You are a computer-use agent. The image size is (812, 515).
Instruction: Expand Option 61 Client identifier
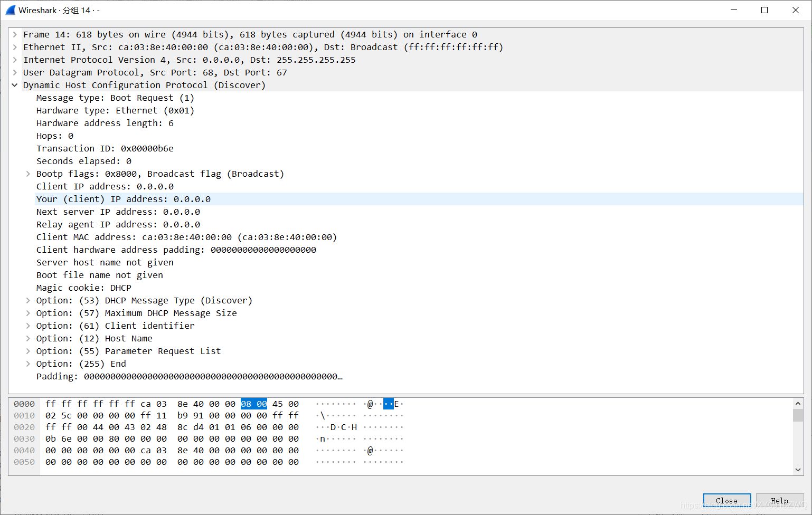pyautogui.click(x=28, y=326)
